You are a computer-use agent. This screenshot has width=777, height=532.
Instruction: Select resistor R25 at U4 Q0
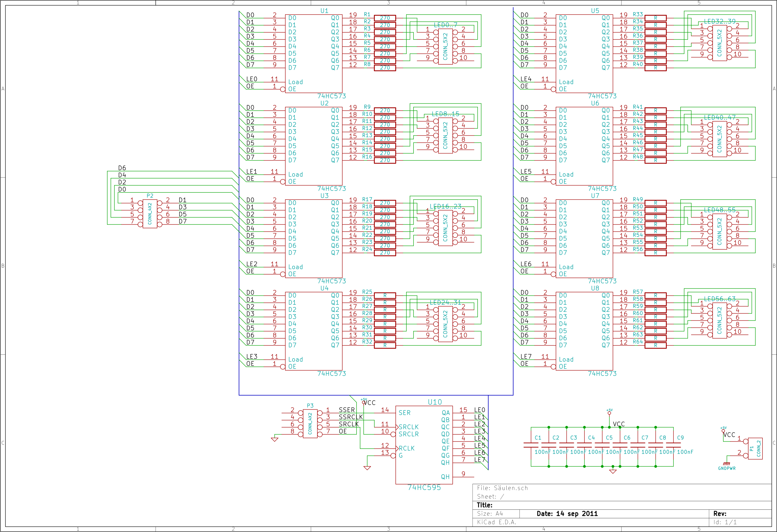[385, 296]
